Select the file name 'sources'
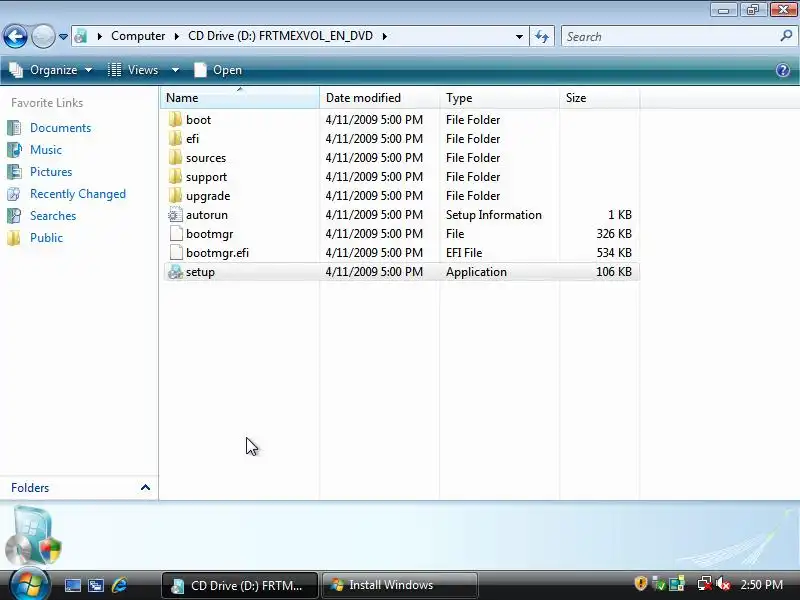 click(206, 158)
